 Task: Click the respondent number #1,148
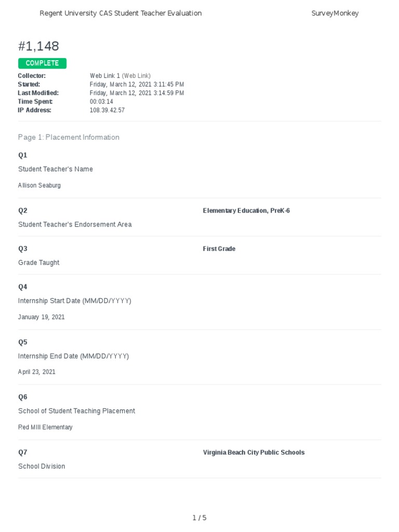38,46
